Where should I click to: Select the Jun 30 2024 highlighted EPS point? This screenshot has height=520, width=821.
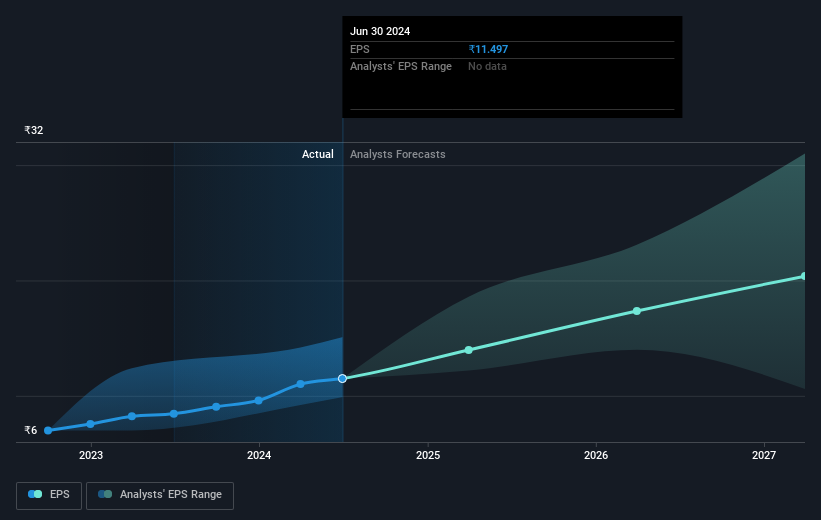pos(342,378)
